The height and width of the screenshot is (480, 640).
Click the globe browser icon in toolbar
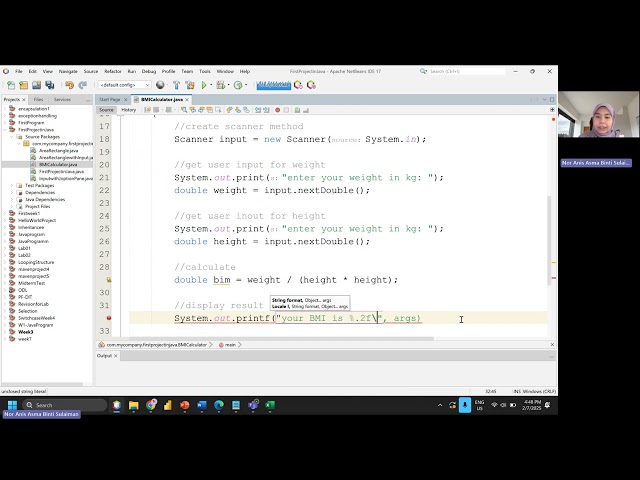pos(160,85)
